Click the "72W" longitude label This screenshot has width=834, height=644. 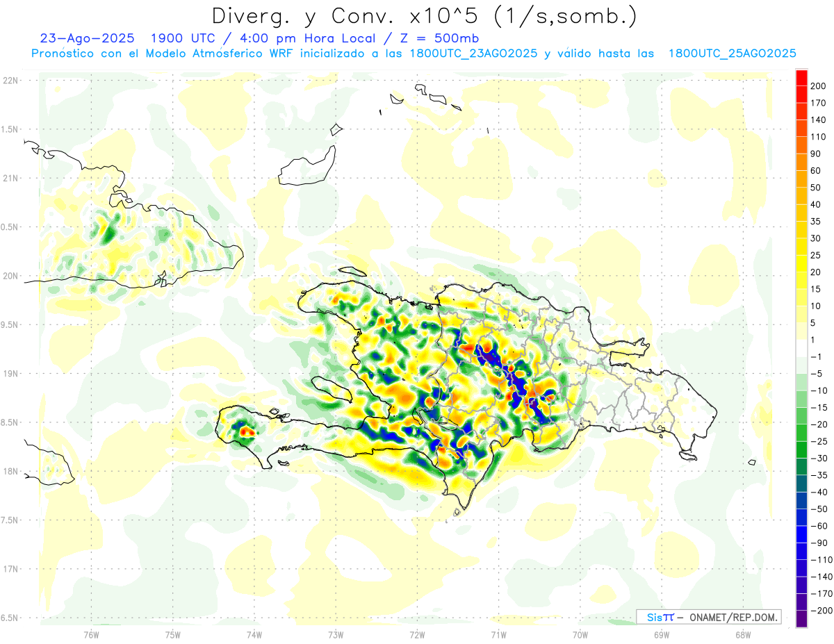click(x=417, y=634)
